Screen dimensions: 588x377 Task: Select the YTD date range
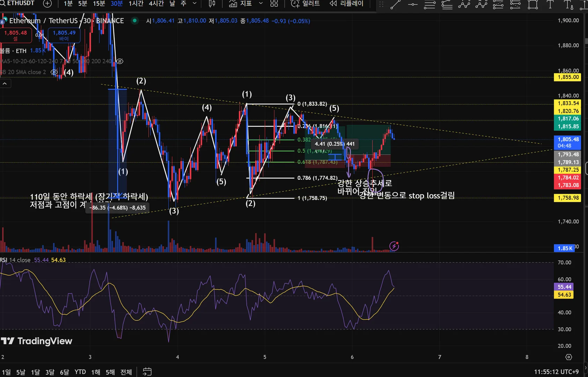click(80, 372)
